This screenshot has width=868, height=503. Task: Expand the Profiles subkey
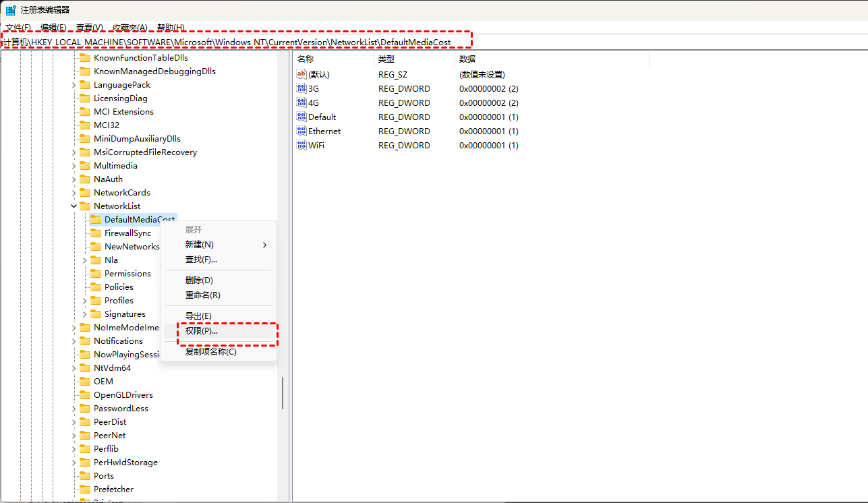[x=84, y=301]
